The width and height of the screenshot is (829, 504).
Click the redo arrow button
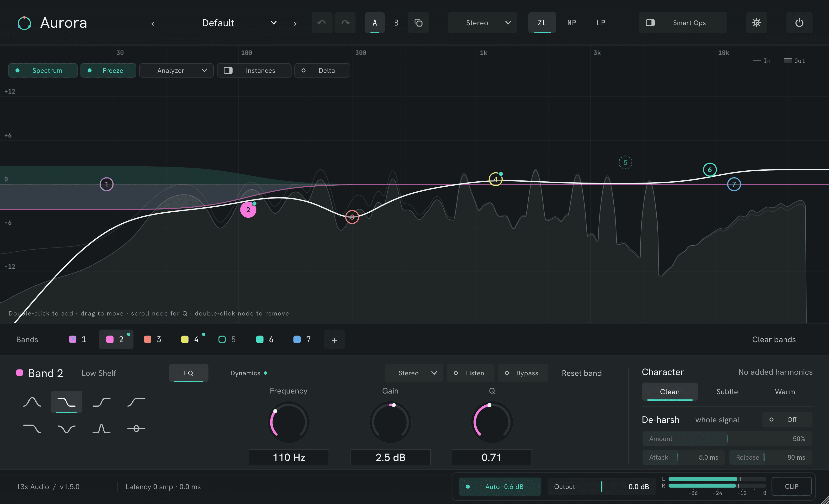345,22
